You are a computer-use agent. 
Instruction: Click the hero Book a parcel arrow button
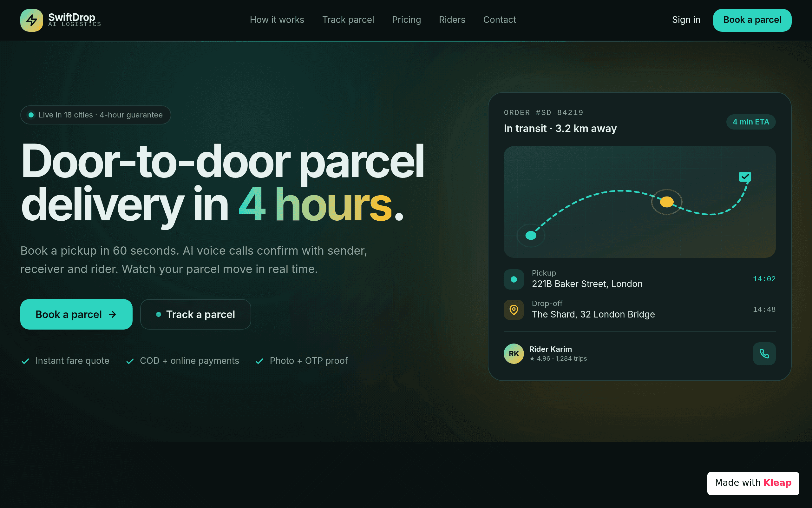click(x=76, y=314)
